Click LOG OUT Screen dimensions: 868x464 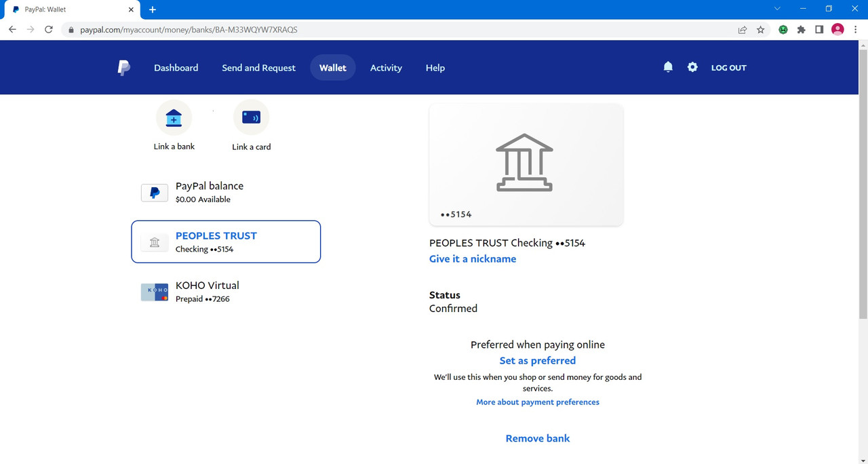[729, 68]
